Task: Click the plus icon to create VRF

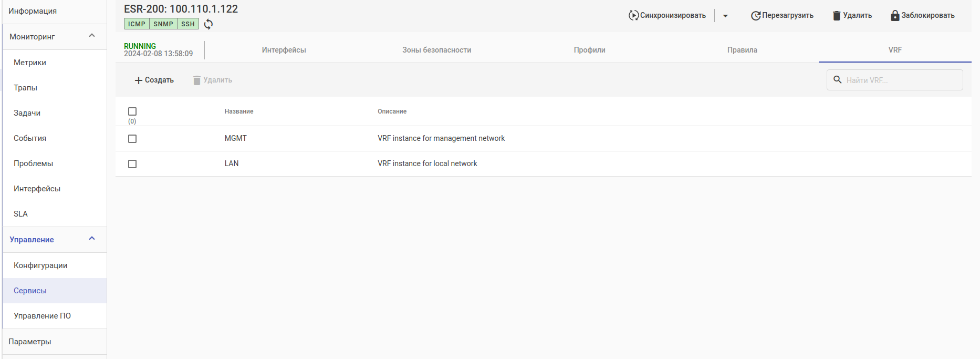Action: (x=139, y=80)
